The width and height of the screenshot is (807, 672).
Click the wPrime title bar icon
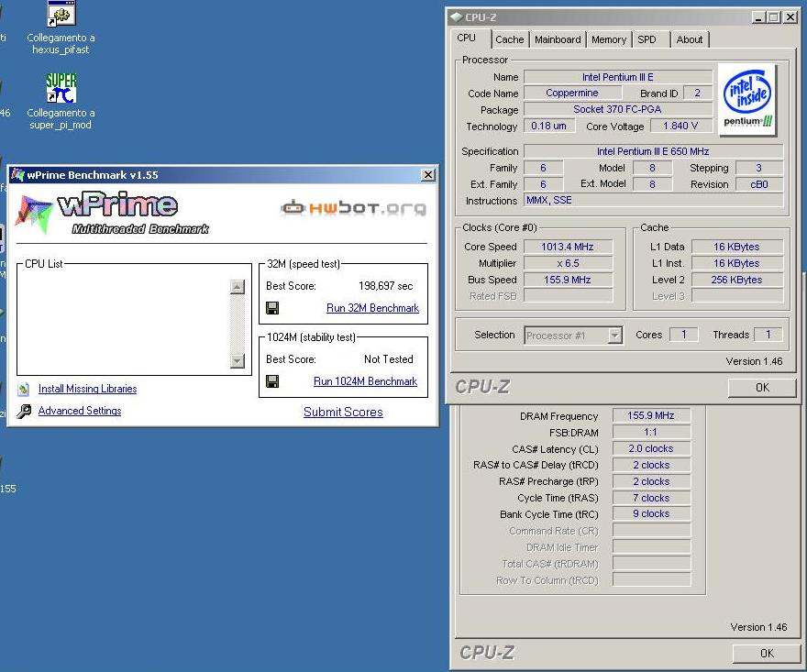tap(18, 175)
